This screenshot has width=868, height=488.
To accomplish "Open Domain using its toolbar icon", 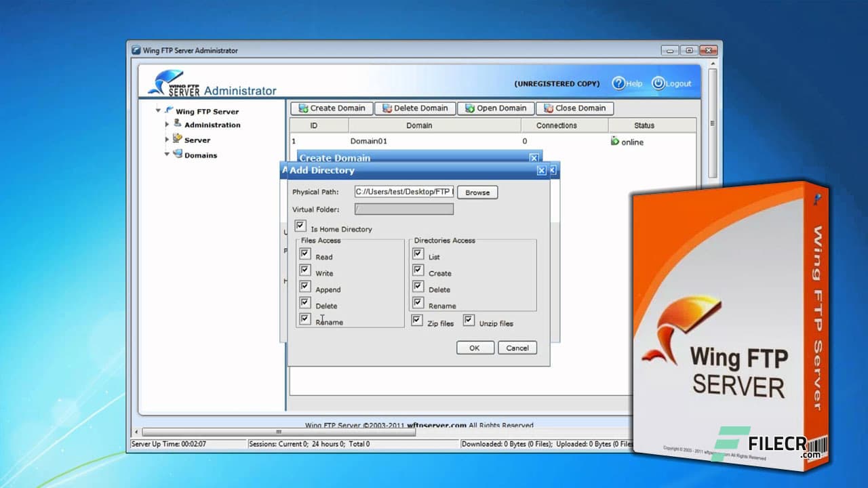I will click(x=471, y=108).
